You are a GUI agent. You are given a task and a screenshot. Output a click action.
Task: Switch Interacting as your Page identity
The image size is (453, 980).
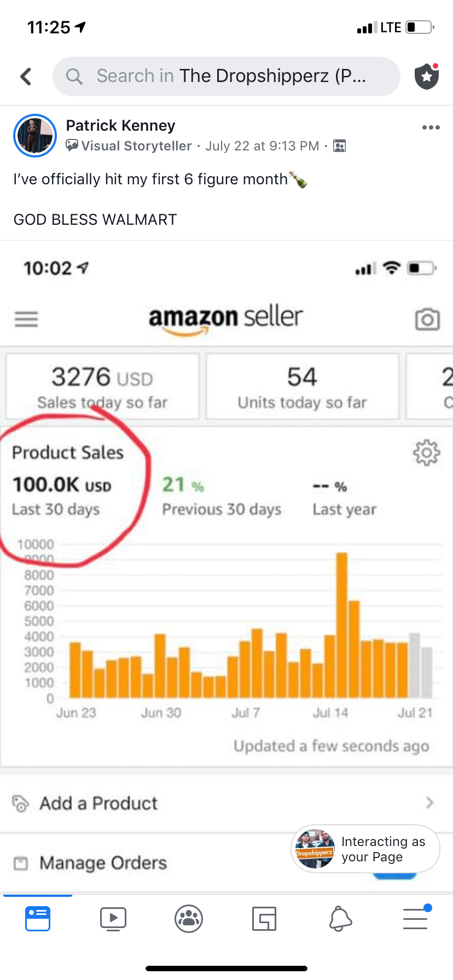(x=365, y=849)
